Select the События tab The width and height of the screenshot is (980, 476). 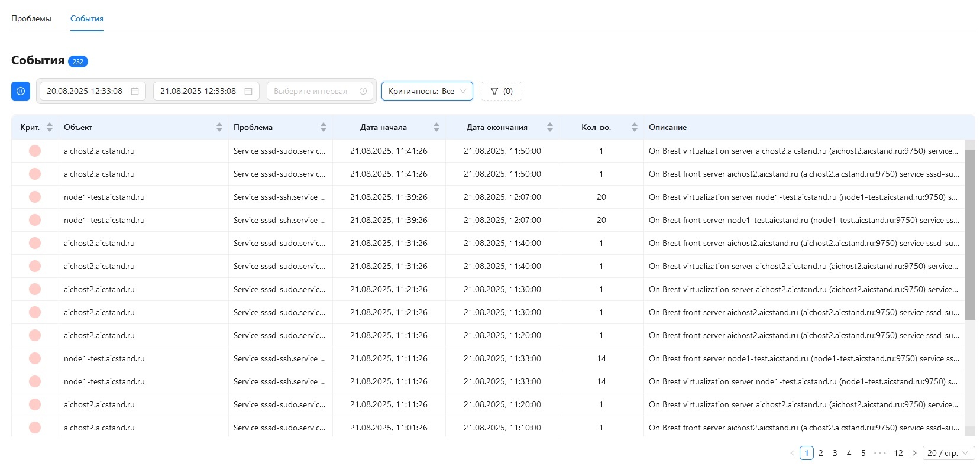point(87,18)
